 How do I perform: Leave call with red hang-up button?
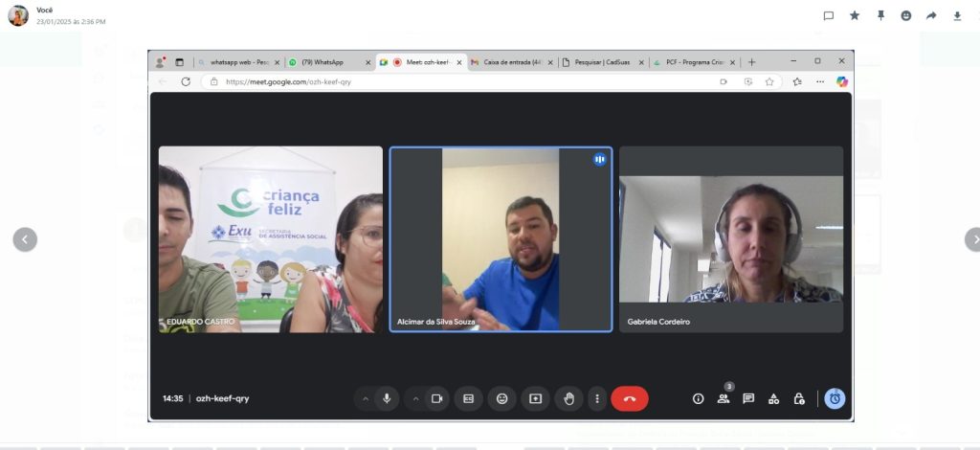point(629,398)
